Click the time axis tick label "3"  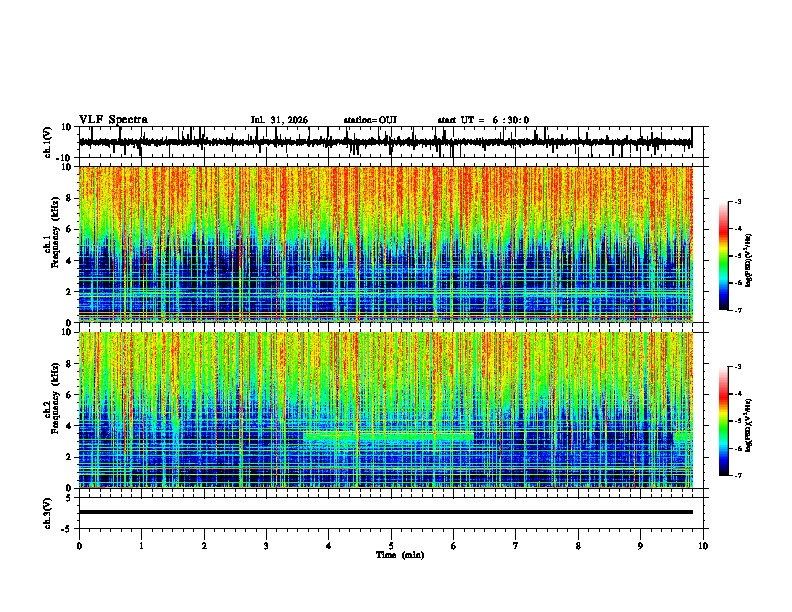pyautogui.click(x=266, y=546)
